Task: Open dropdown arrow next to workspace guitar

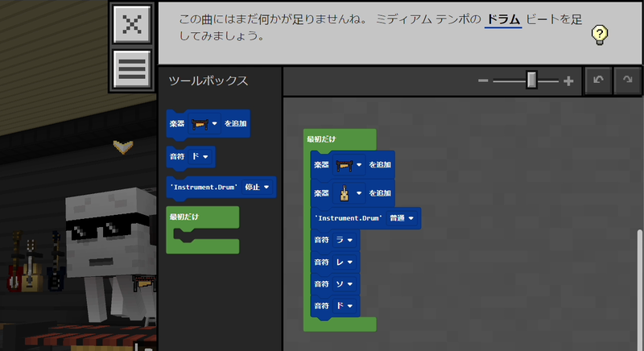Action: pyautogui.click(x=358, y=193)
